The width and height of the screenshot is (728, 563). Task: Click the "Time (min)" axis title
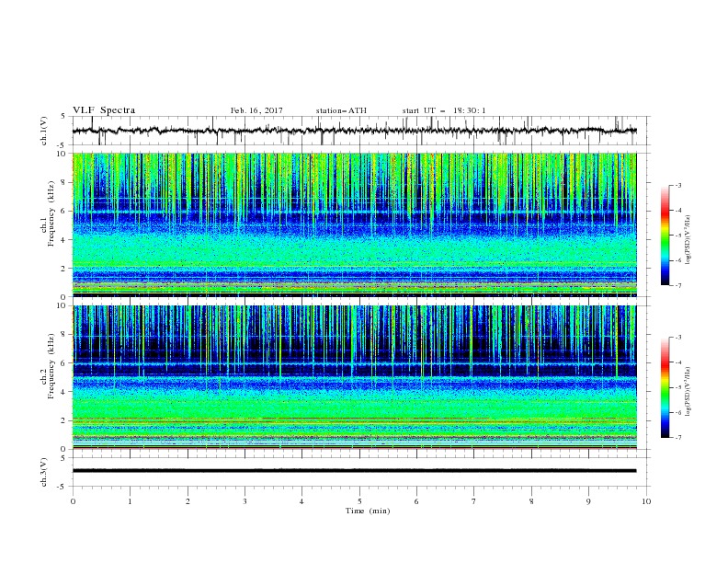click(x=368, y=511)
